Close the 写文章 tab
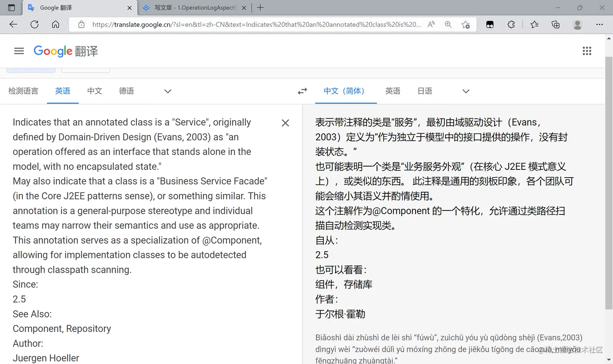 (244, 8)
